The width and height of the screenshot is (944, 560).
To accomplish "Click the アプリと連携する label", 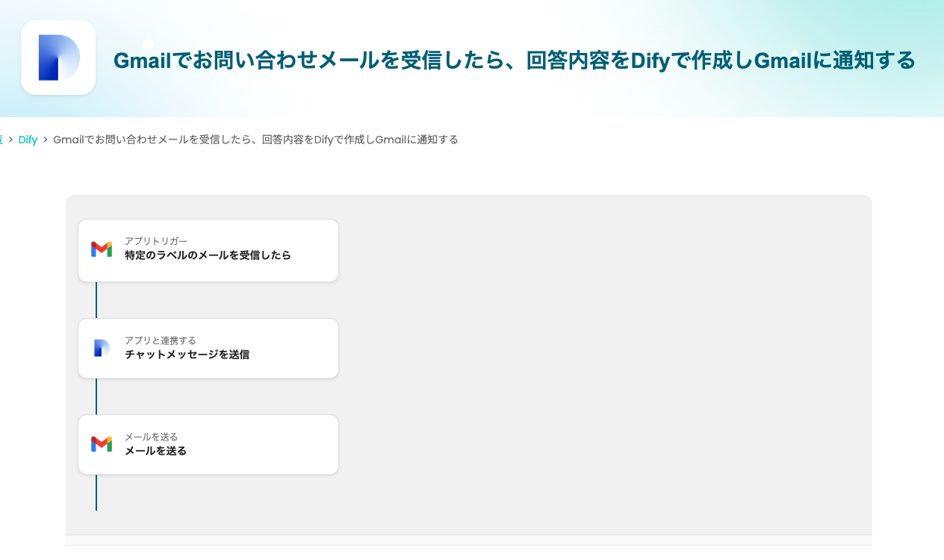I will (160, 340).
